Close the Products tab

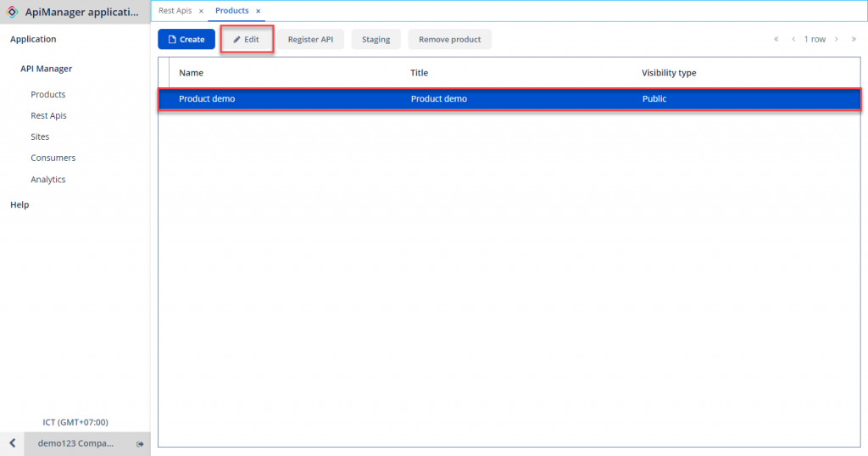[x=258, y=11]
